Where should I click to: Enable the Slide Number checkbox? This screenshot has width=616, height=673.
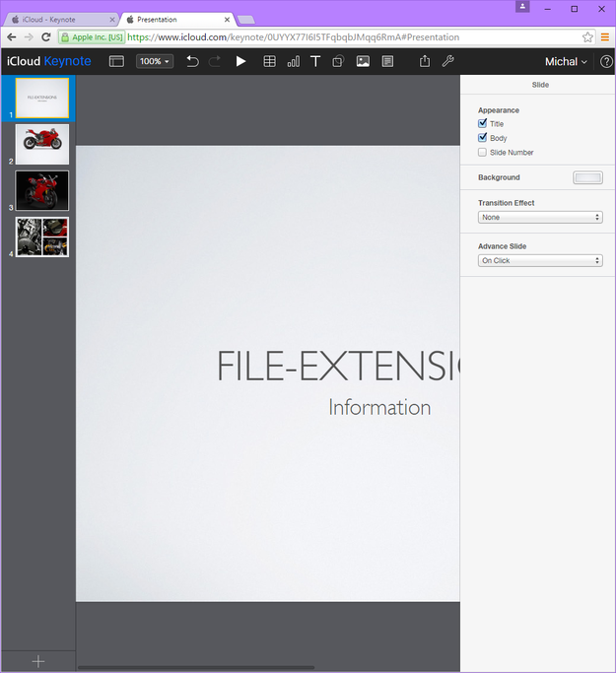pos(482,153)
